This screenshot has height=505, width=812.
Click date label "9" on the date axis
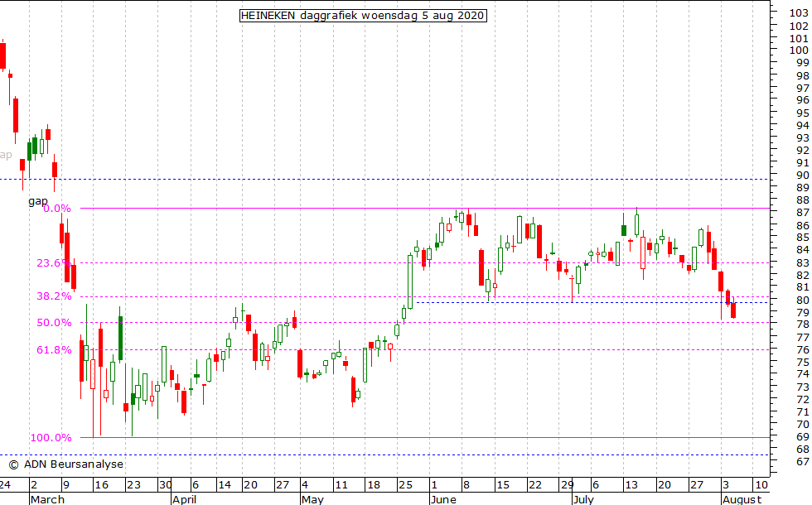point(65,485)
